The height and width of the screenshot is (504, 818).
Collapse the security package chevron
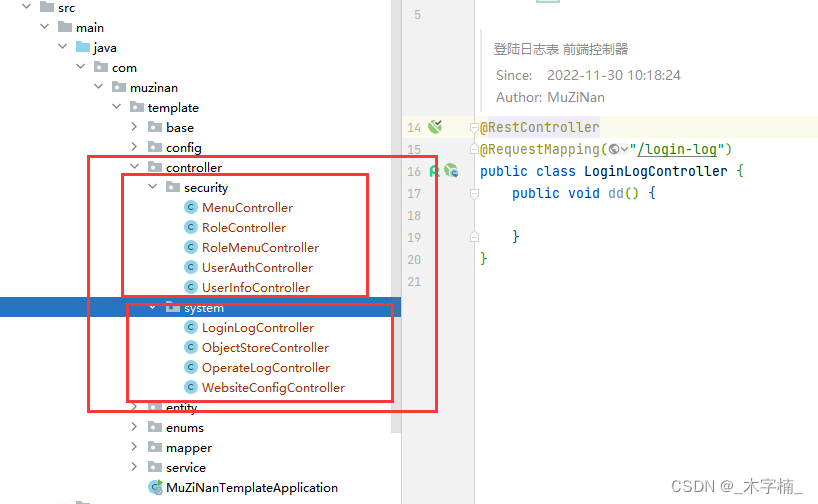tap(153, 186)
